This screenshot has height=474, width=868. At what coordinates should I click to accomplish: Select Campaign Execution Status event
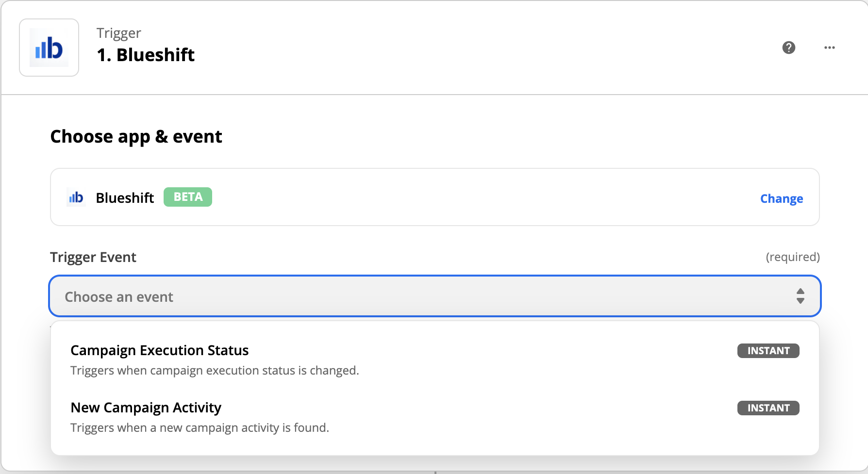point(435,360)
